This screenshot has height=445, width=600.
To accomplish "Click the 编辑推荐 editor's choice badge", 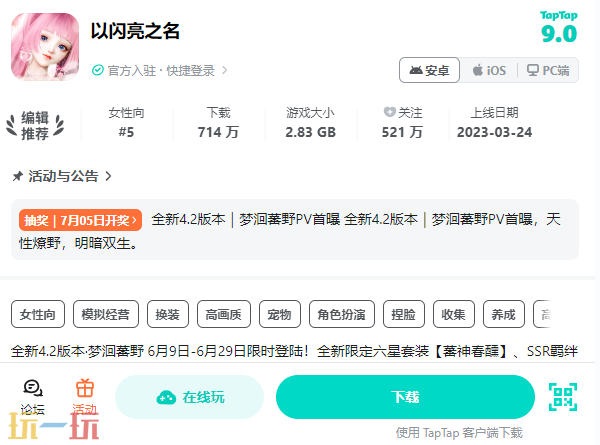I will click(35, 126).
